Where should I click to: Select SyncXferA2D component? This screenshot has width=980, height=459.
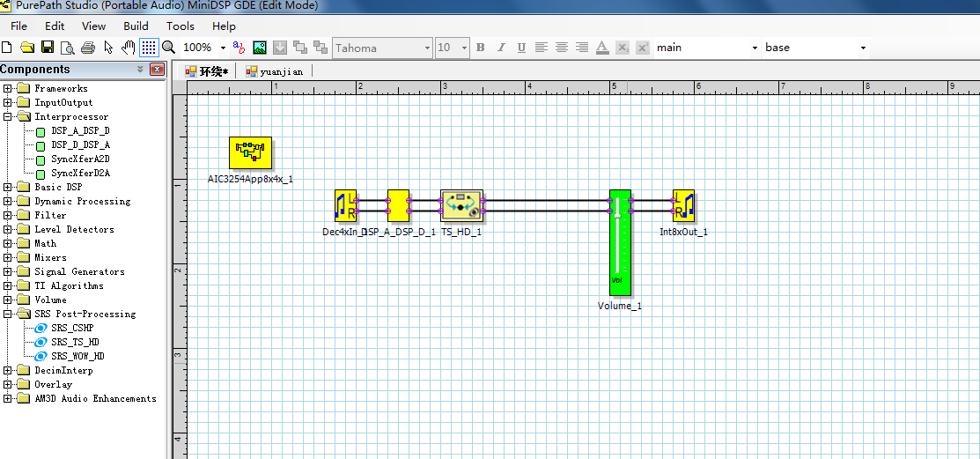pyautogui.click(x=81, y=159)
